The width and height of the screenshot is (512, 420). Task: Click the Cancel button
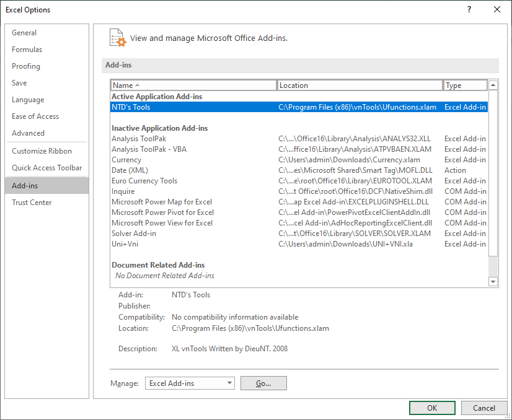[x=484, y=408]
